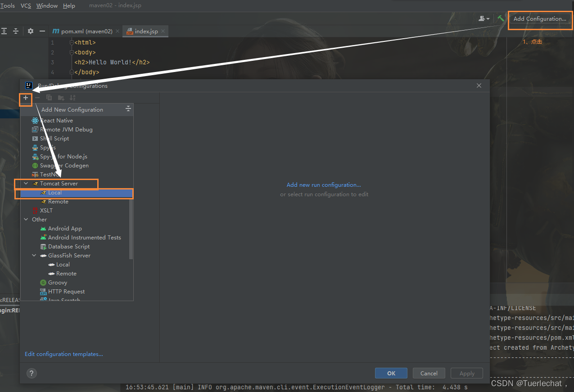
Task: Click the Cancel button
Action: (x=429, y=373)
